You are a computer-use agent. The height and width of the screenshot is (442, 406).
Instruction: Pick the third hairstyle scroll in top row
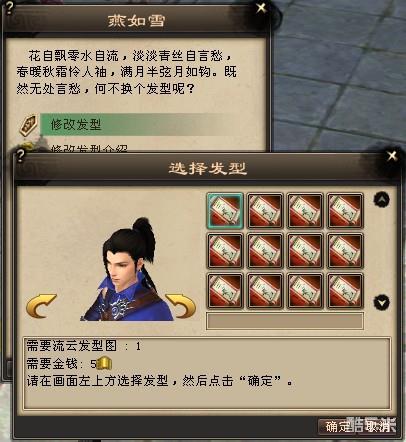coord(305,211)
